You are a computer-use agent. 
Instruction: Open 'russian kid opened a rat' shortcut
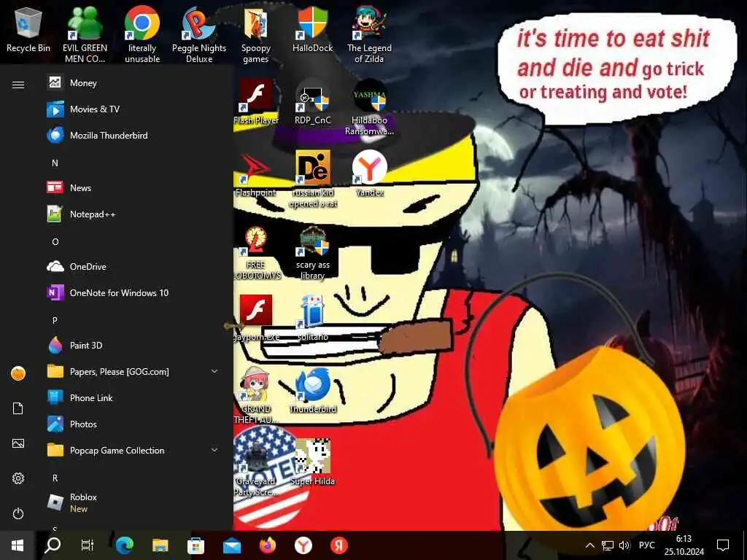pos(312,180)
